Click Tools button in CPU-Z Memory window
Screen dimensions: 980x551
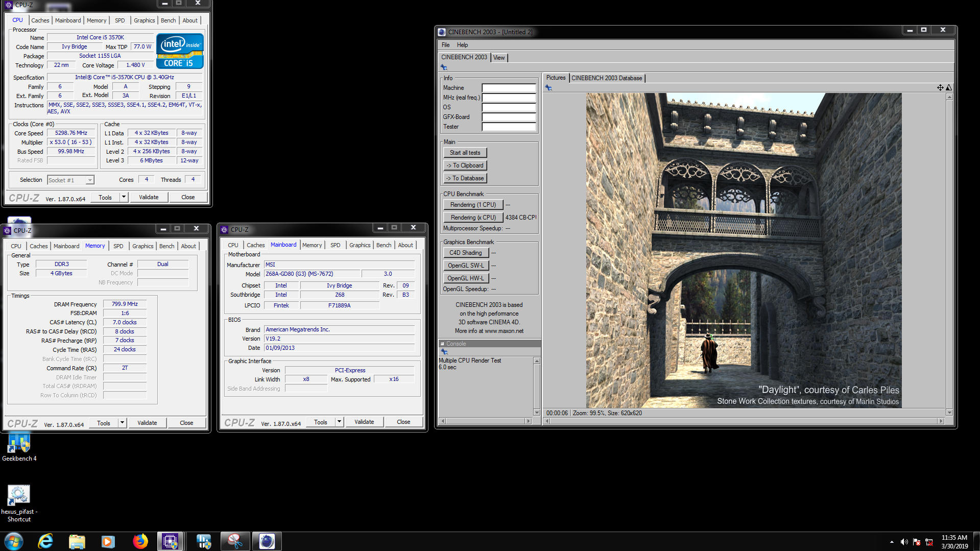pyautogui.click(x=104, y=423)
